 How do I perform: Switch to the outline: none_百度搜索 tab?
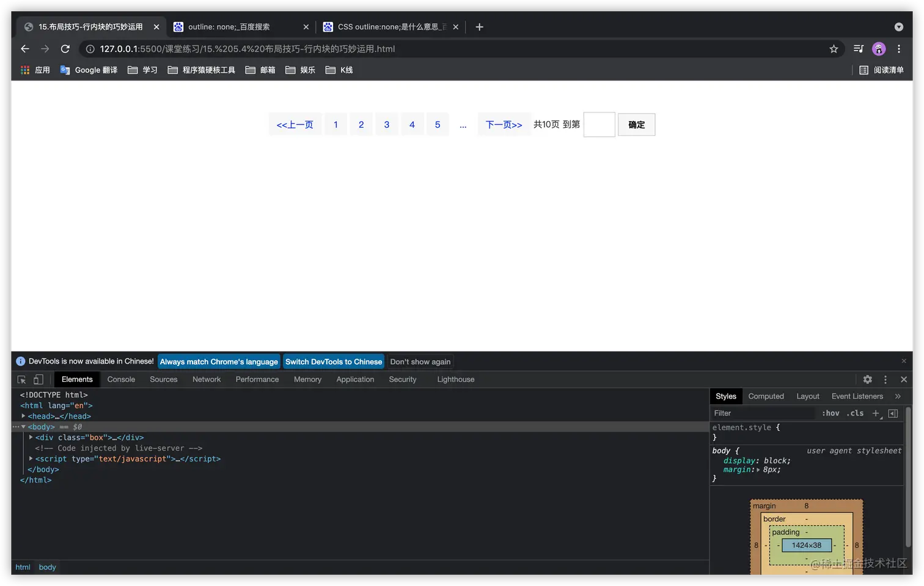pyautogui.click(x=241, y=27)
